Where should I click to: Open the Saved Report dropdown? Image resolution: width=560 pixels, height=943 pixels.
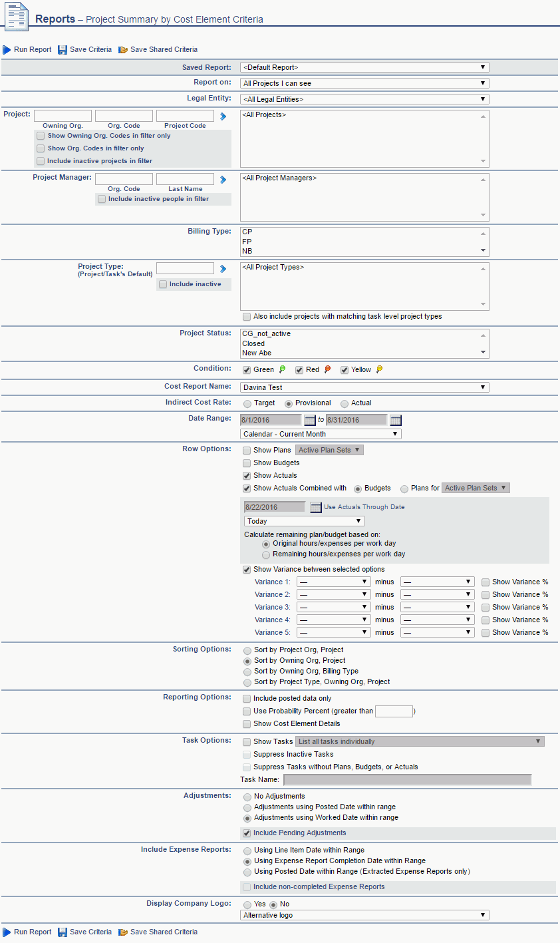click(364, 67)
